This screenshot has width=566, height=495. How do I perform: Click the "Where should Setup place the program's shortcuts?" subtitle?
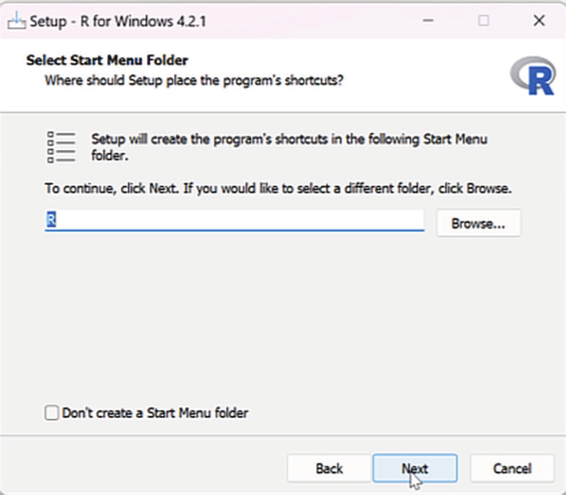[x=194, y=80]
